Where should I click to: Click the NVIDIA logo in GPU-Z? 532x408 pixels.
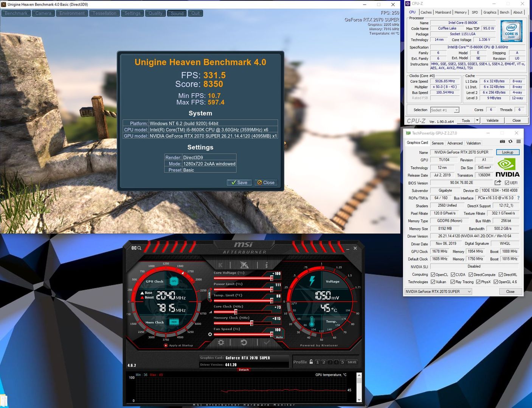(x=507, y=168)
